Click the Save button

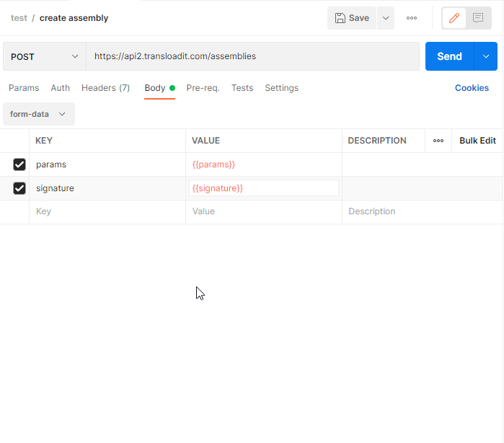(x=352, y=18)
